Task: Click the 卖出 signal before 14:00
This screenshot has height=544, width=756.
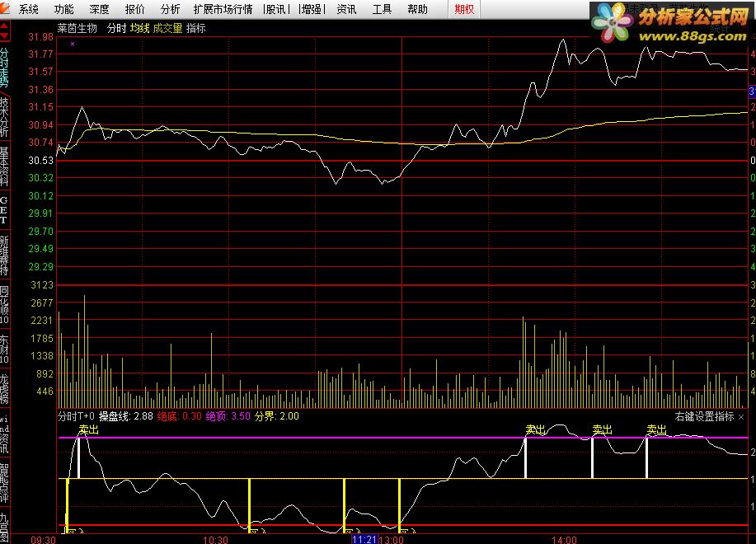Action: pyautogui.click(x=535, y=429)
